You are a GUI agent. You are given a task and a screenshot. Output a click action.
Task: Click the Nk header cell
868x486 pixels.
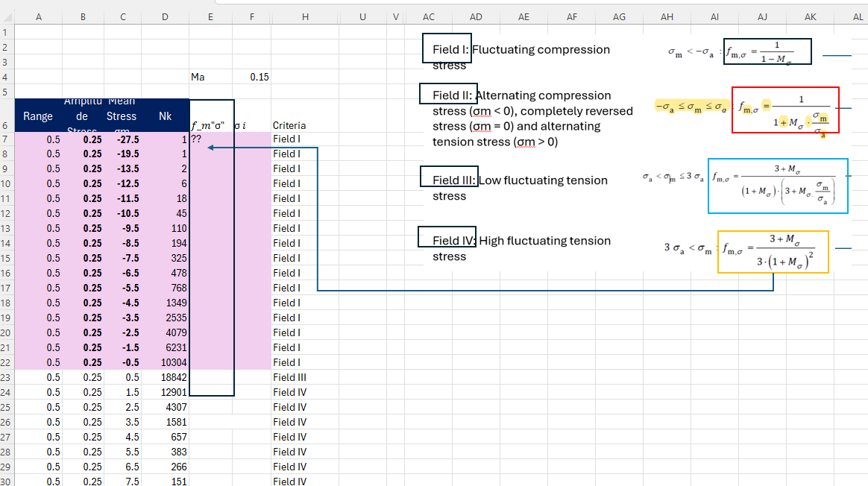[x=165, y=116]
